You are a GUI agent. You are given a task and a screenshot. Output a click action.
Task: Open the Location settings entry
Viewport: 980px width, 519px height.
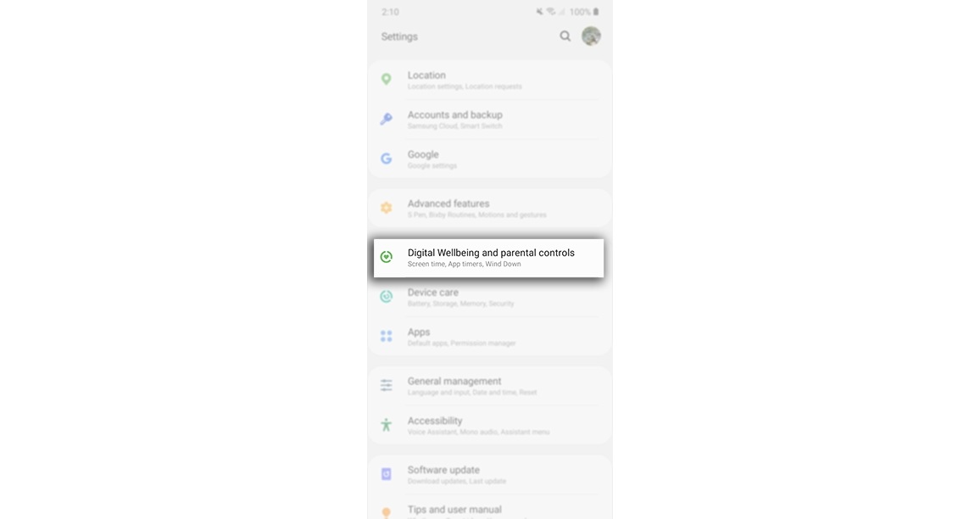pyautogui.click(x=489, y=80)
